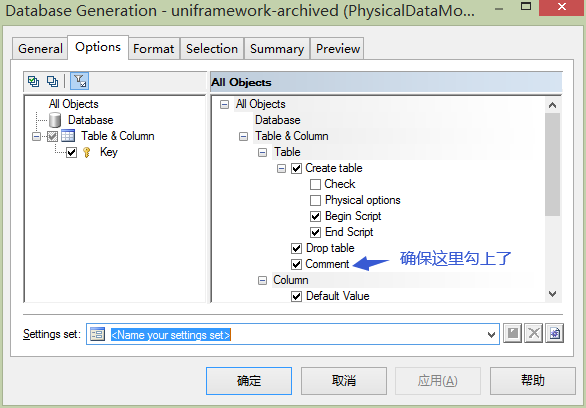Screen dimensions: 586x408
Task: Select the Database cylinder icon in left tree
Action: 55,120
